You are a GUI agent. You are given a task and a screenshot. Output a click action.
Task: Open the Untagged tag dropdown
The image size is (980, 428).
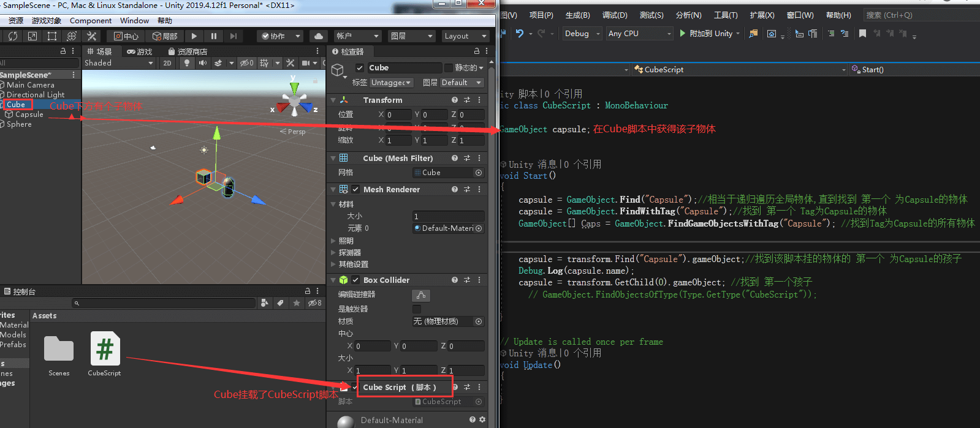(x=391, y=83)
